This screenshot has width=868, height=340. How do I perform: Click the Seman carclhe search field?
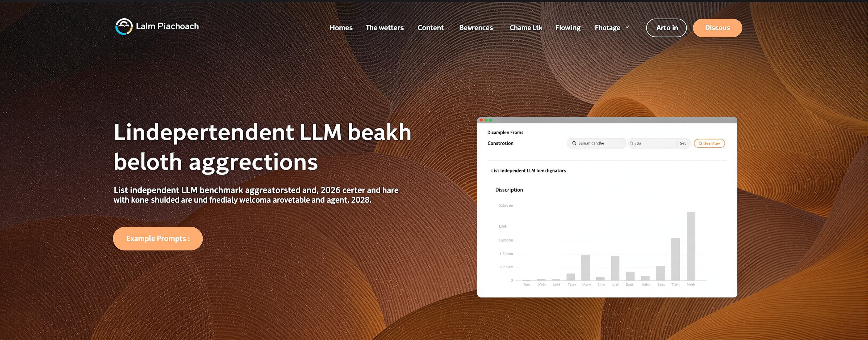point(596,143)
